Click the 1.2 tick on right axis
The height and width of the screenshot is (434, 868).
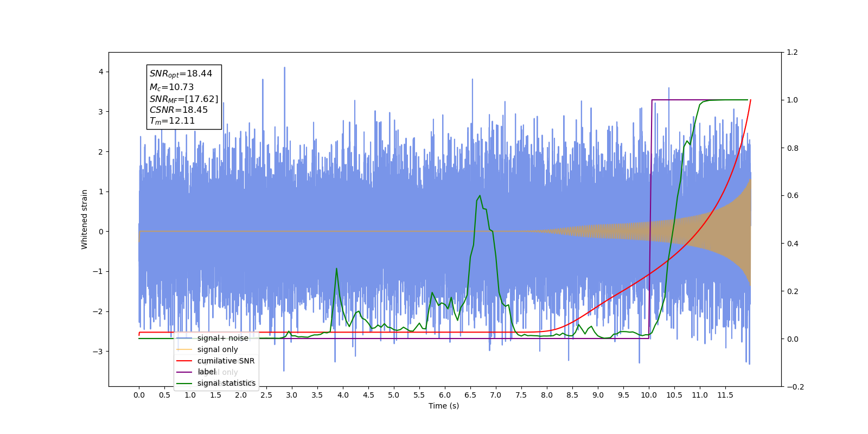pyautogui.click(x=792, y=52)
